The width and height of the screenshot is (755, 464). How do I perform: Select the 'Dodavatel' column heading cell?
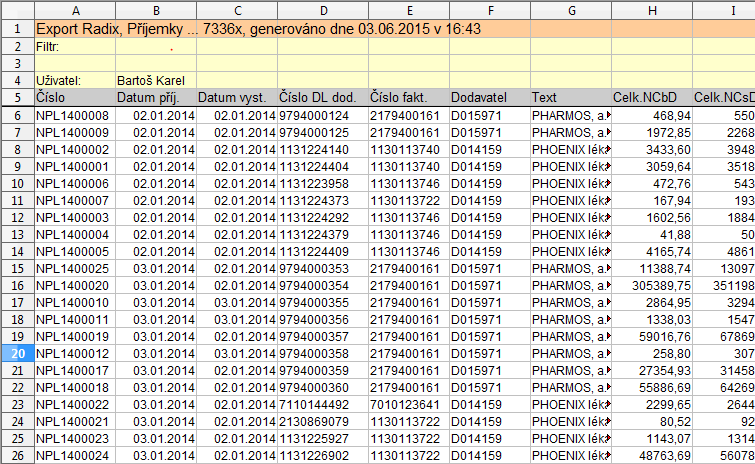click(x=488, y=98)
